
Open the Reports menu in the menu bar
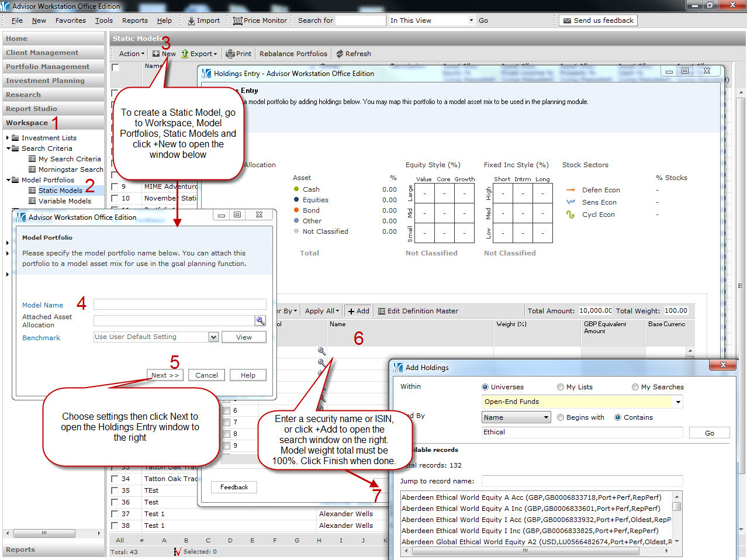134,20
